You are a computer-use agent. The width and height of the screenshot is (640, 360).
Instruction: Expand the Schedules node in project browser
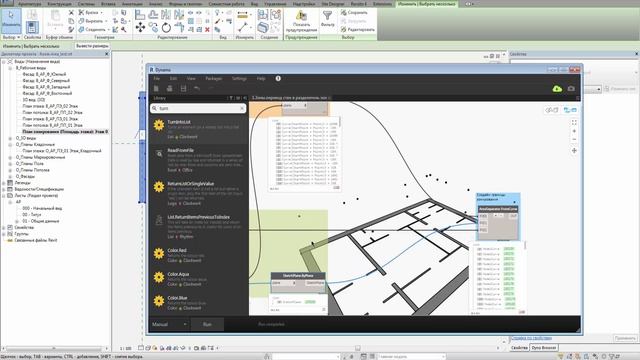(4, 189)
